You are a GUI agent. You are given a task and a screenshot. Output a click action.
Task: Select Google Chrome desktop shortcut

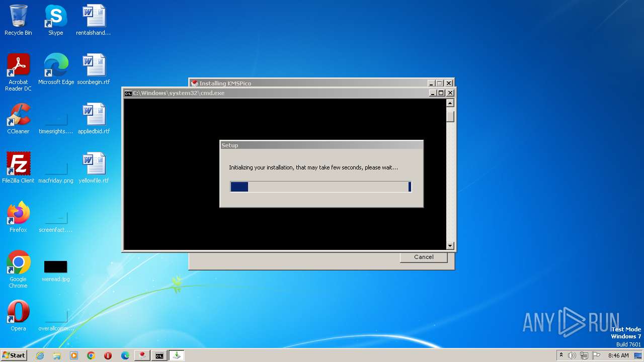pyautogui.click(x=18, y=269)
